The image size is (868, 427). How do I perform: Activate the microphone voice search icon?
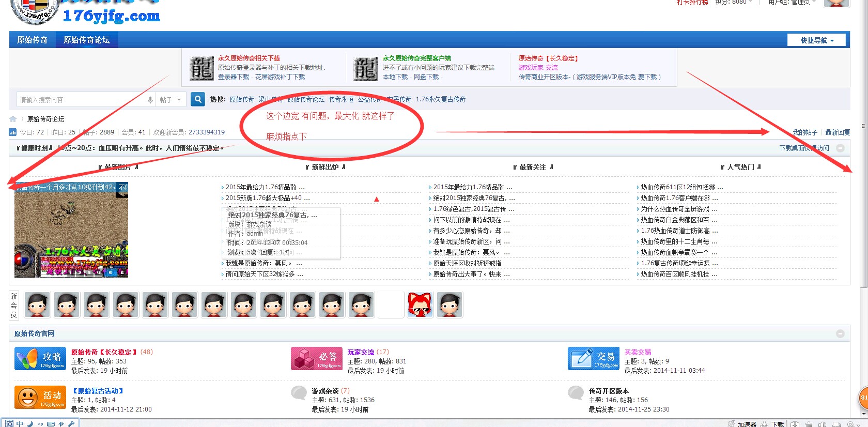tap(150, 100)
